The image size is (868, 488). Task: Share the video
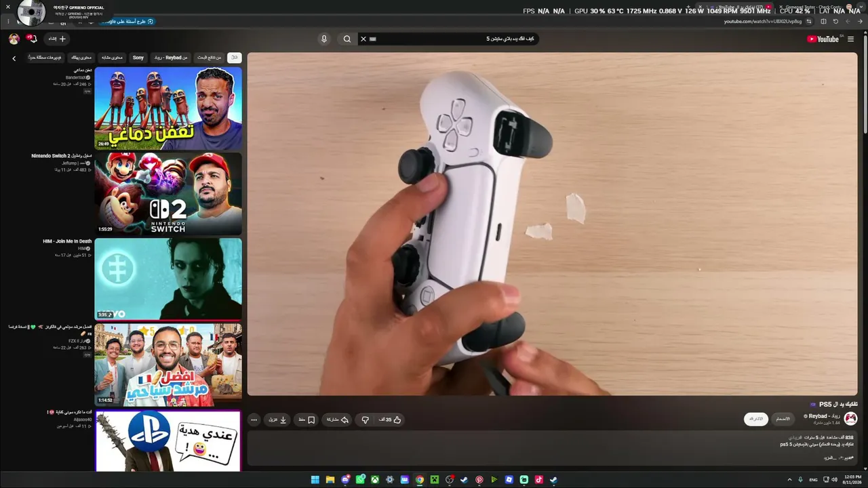(x=338, y=420)
